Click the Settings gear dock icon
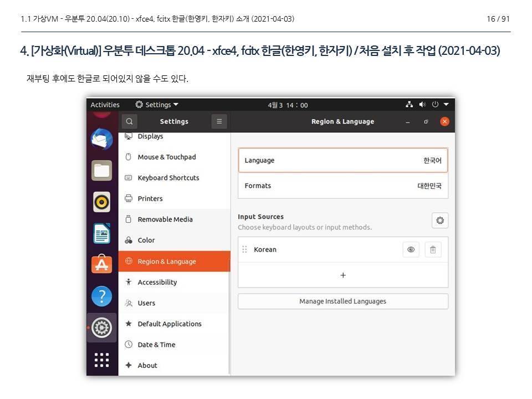This screenshot has height=399, width=532. (102, 328)
